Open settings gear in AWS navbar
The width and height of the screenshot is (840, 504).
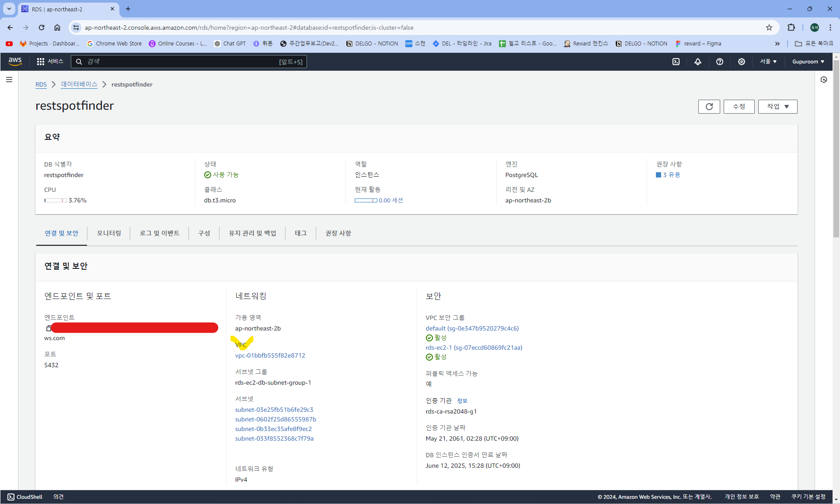(742, 62)
